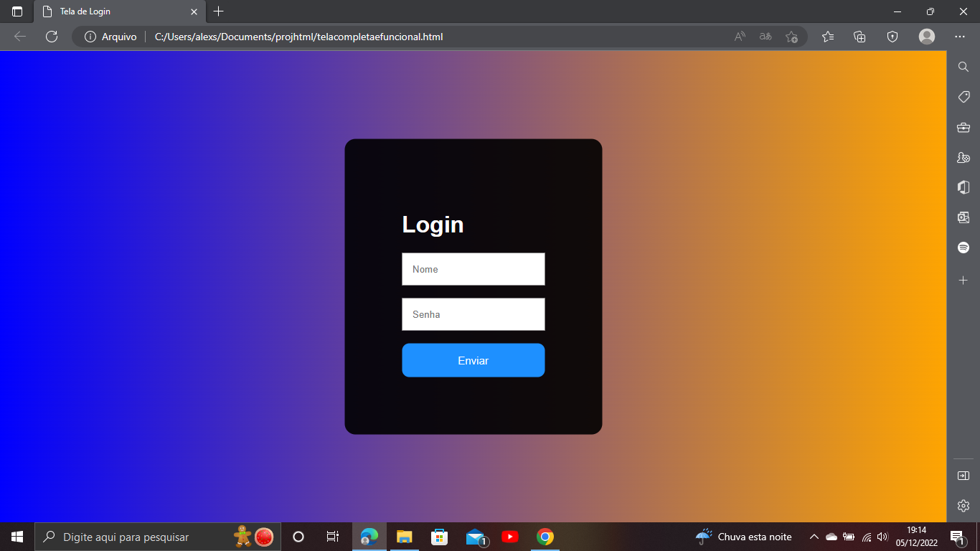Collapse the Edge sidebar
This screenshot has width=980, height=551.
tap(963, 474)
